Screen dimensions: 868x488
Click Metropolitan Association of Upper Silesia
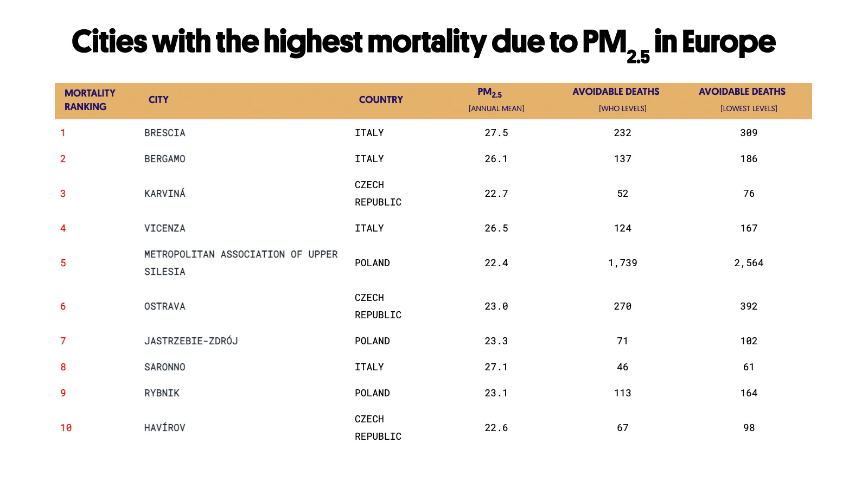[240, 262]
